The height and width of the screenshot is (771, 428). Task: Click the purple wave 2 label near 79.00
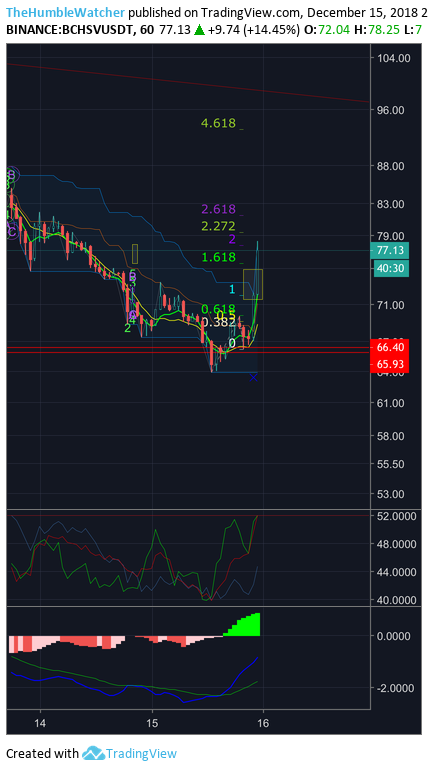tap(233, 239)
